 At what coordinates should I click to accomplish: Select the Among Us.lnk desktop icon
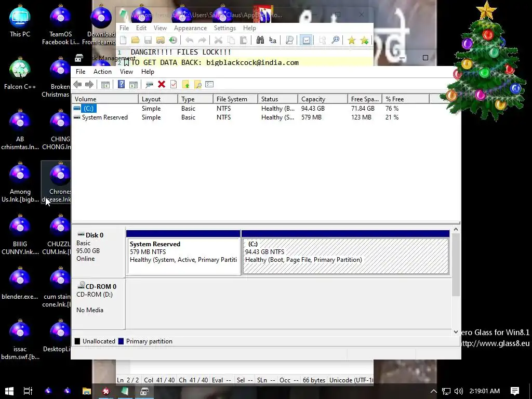pos(20,182)
